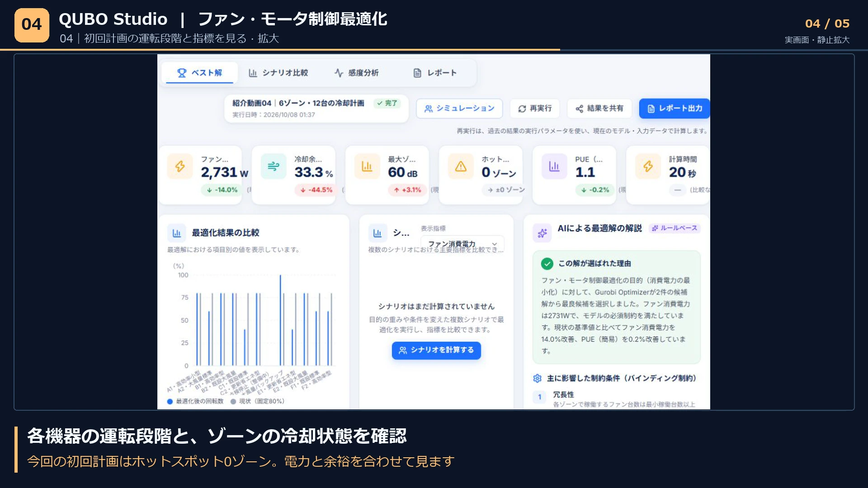Click the 完了 status badge
The image size is (868, 488).
pos(387,103)
